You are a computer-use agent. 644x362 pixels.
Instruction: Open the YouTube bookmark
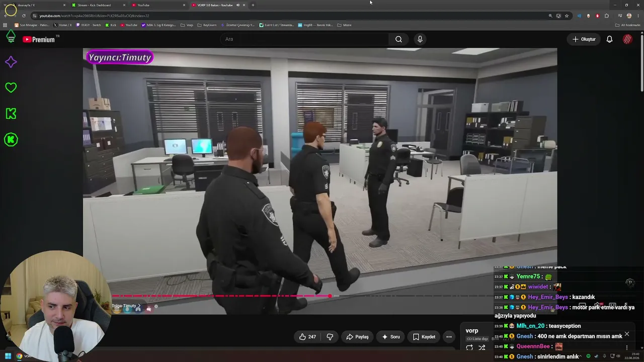click(x=129, y=25)
